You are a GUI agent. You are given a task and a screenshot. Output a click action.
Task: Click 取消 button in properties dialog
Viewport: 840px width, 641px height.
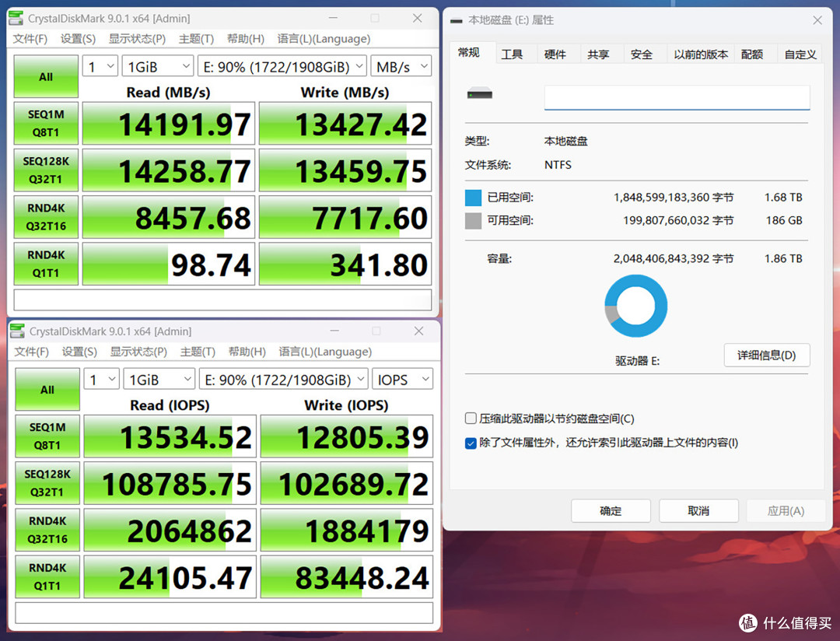(x=698, y=511)
